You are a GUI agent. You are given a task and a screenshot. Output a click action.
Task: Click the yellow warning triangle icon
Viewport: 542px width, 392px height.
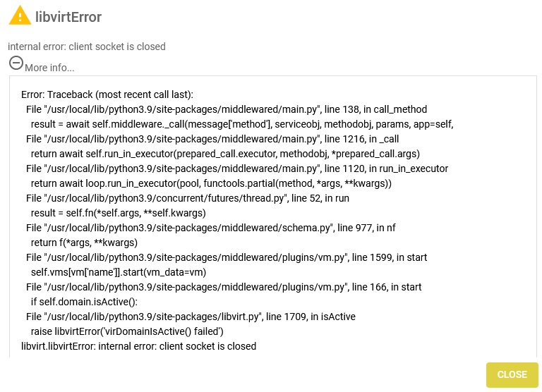[x=20, y=16]
